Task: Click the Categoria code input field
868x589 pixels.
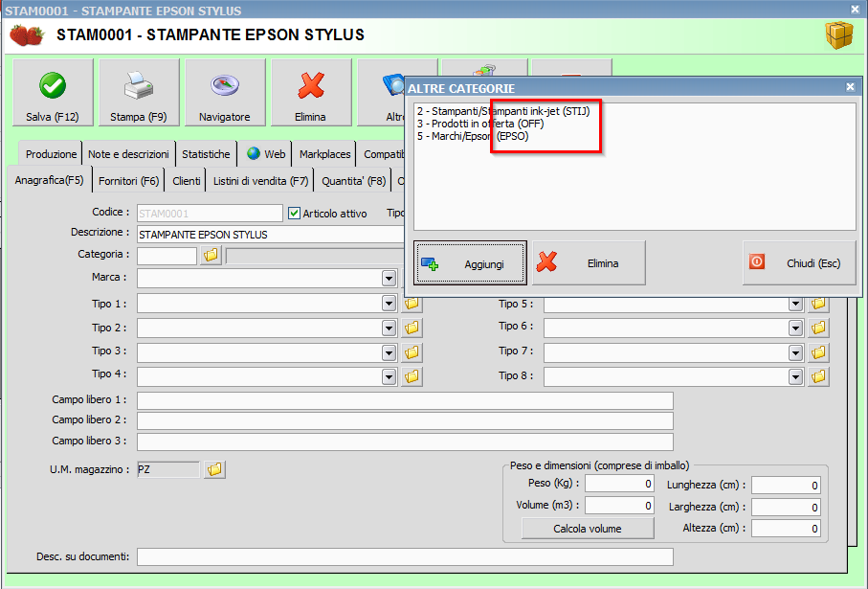Action: coord(167,256)
